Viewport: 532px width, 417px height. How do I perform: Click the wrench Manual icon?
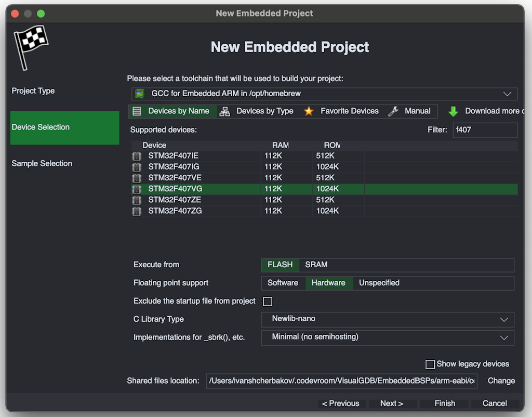(x=393, y=111)
